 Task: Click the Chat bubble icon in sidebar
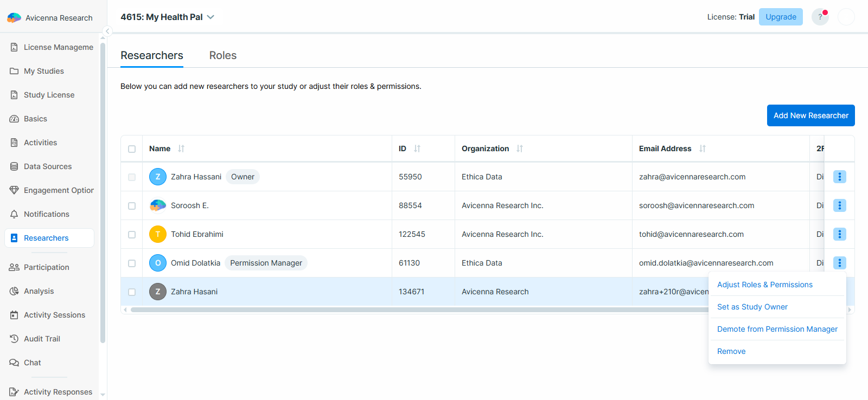point(14,363)
